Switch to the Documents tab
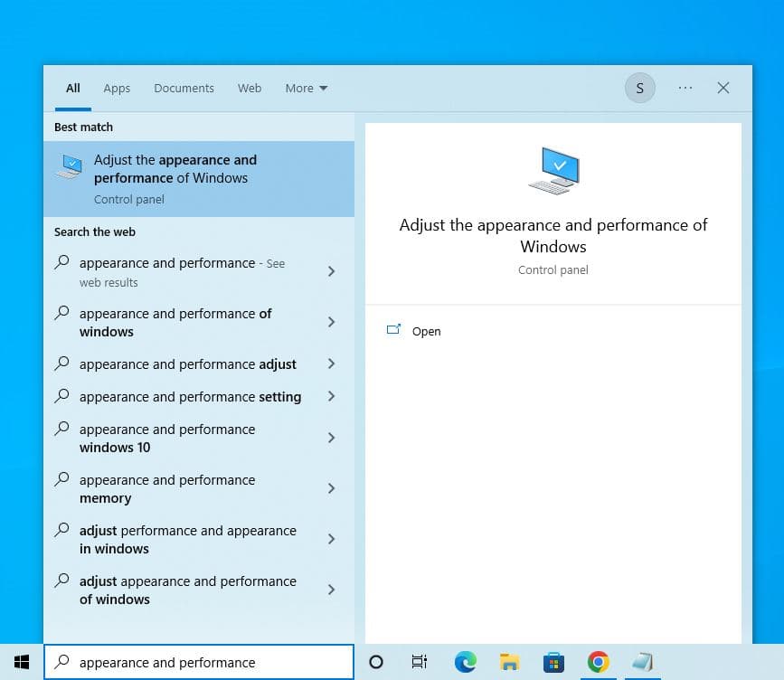This screenshot has height=680, width=784. tap(184, 88)
